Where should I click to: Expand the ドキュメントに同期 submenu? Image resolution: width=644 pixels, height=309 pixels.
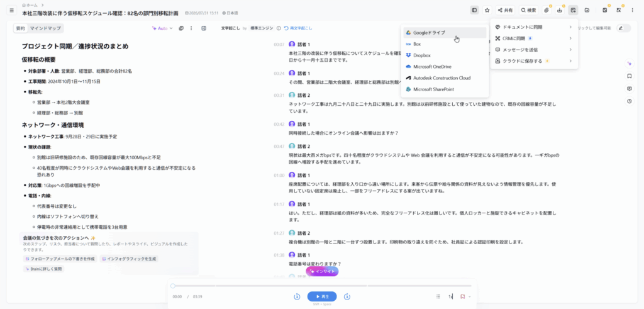click(533, 27)
